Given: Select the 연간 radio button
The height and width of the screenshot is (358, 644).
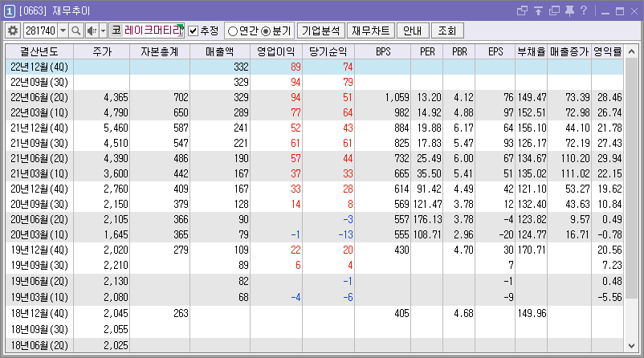Looking at the screenshot, I should 232,31.
